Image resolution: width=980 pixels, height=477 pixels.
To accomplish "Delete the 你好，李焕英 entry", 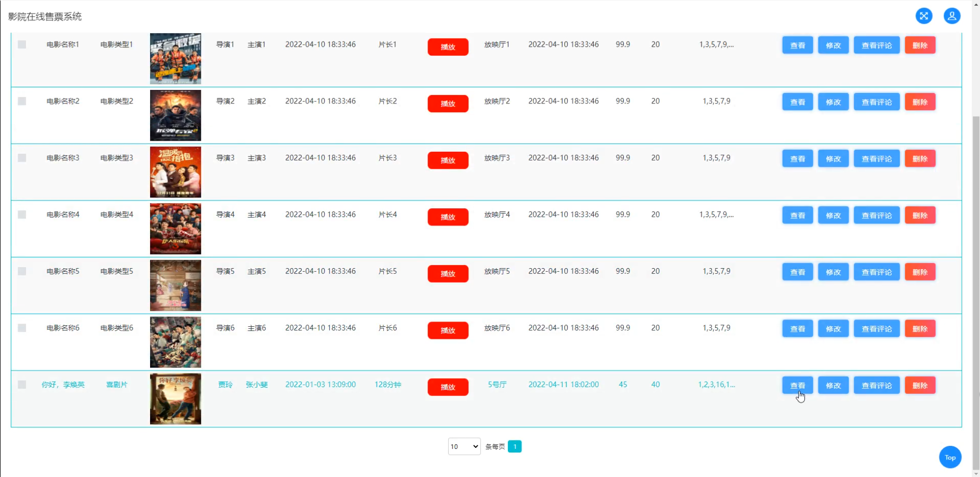I will [x=920, y=385].
